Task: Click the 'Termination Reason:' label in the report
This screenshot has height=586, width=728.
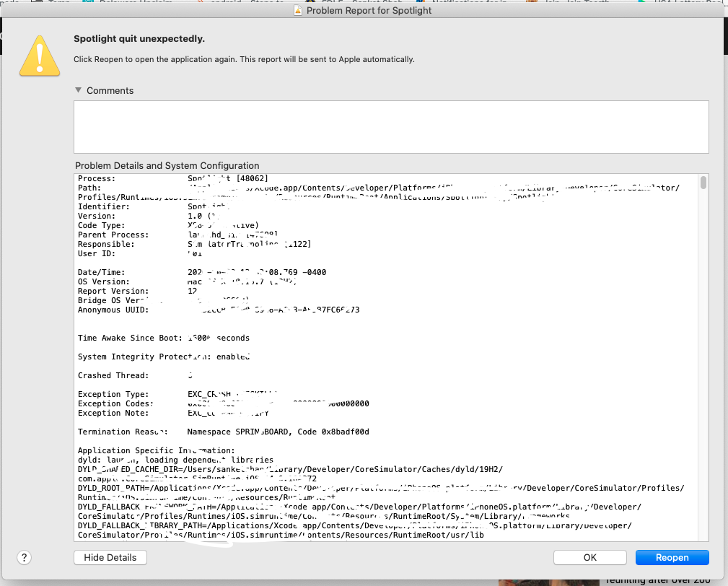Action: tap(123, 432)
